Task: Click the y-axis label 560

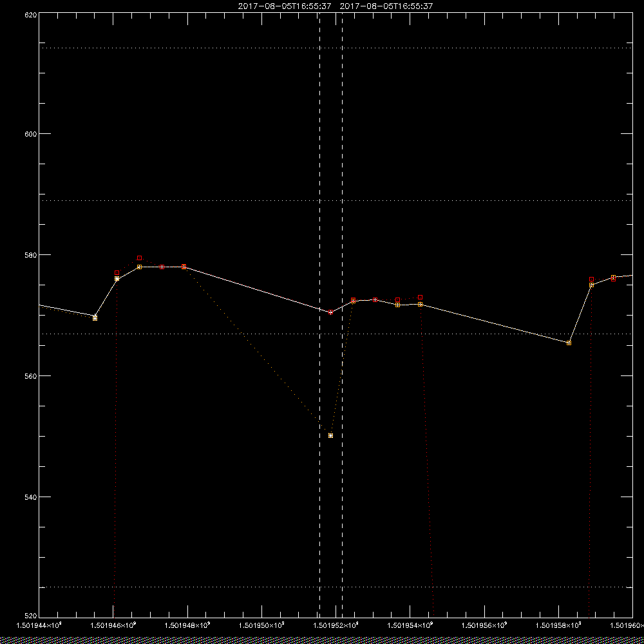Action: (31, 376)
